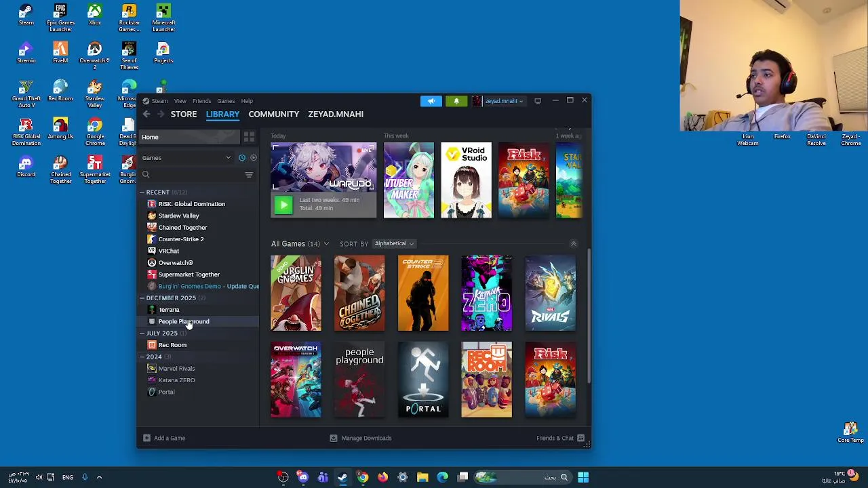
Task: Open Epic Games Launcher desktop icon
Action: 60,18
